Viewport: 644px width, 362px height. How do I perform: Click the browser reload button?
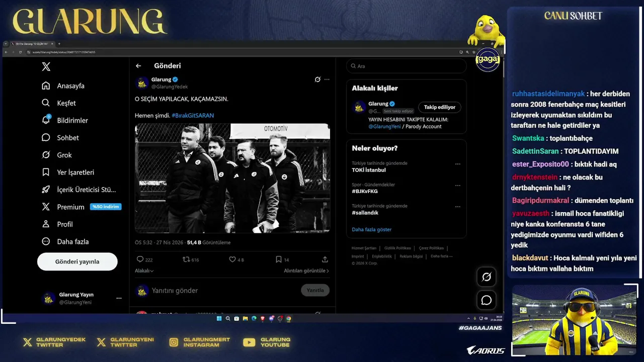click(20, 52)
